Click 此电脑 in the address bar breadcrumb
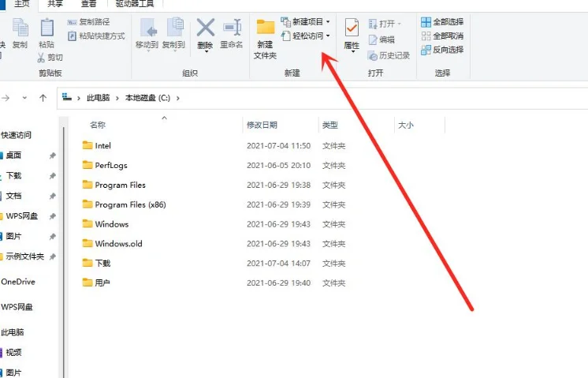Screen dimensions: 588x378 coord(98,98)
